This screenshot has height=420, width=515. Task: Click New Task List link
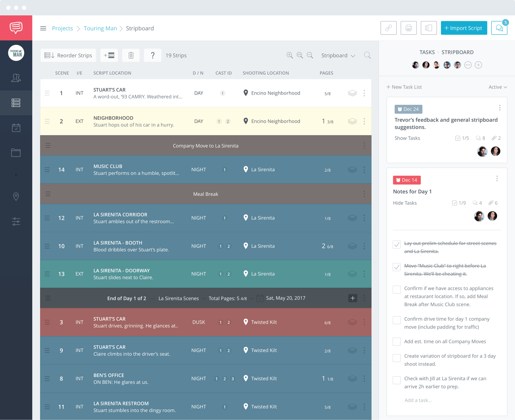pyautogui.click(x=404, y=87)
